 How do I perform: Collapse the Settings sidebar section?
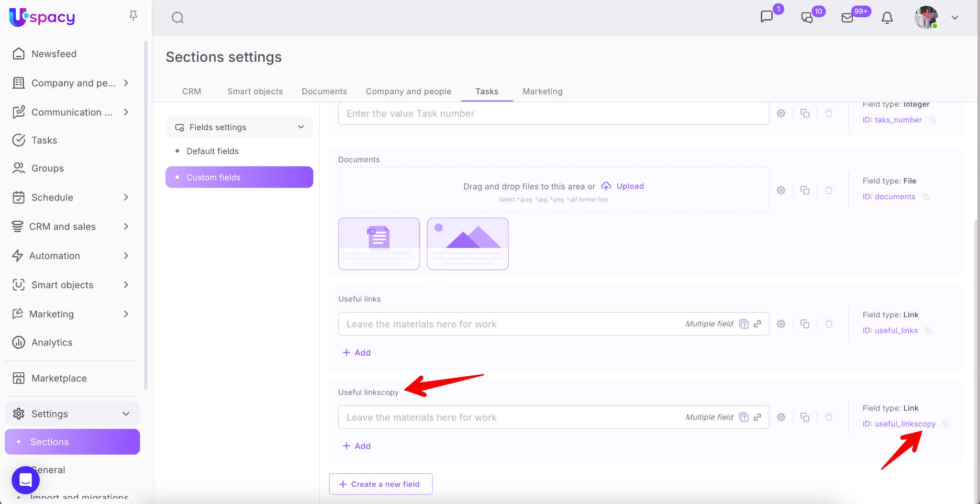coord(126,414)
